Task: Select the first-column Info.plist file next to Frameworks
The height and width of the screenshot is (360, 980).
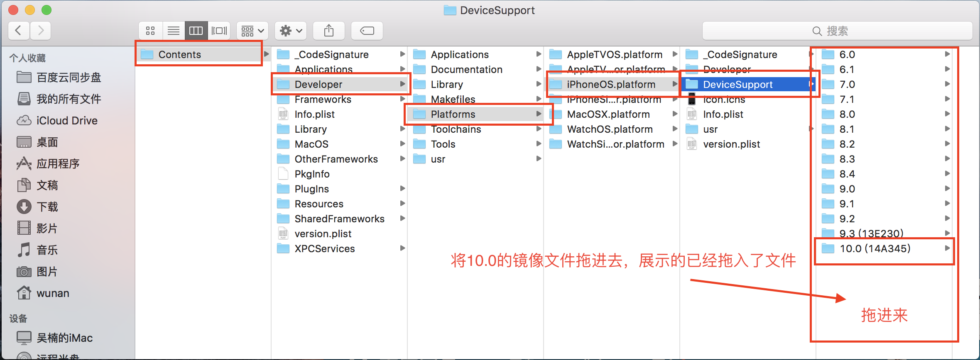Action: (x=339, y=114)
